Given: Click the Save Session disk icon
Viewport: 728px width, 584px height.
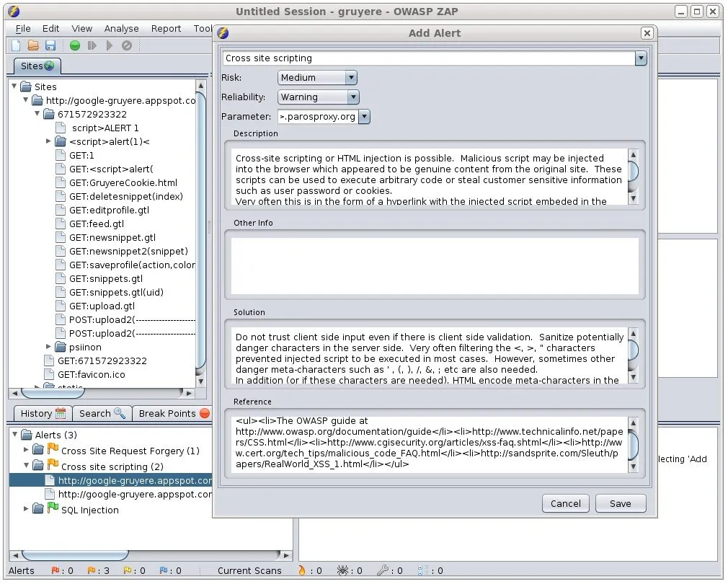Looking at the screenshot, I should click(50, 45).
